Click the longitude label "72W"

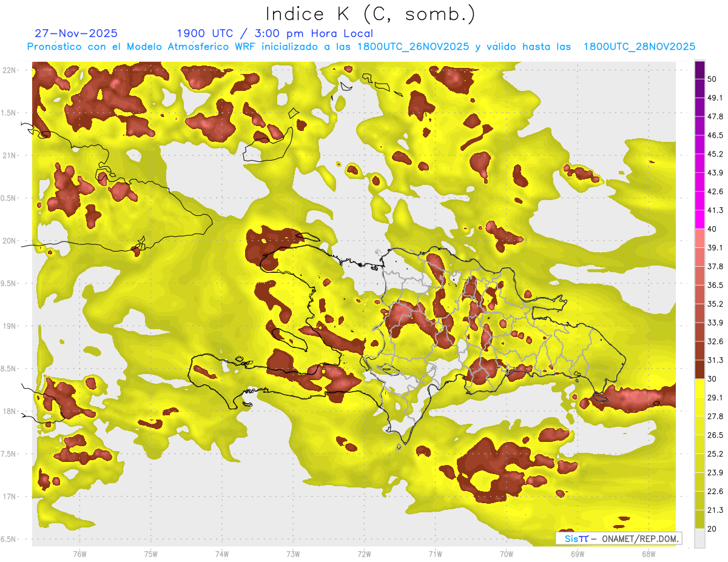[x=364, y=554]
